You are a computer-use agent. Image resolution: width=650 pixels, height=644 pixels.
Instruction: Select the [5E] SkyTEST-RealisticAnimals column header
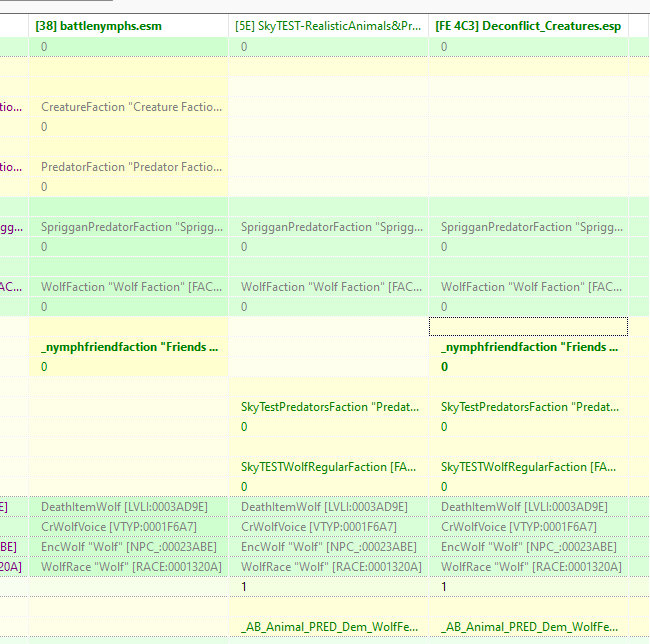point(328,26)
